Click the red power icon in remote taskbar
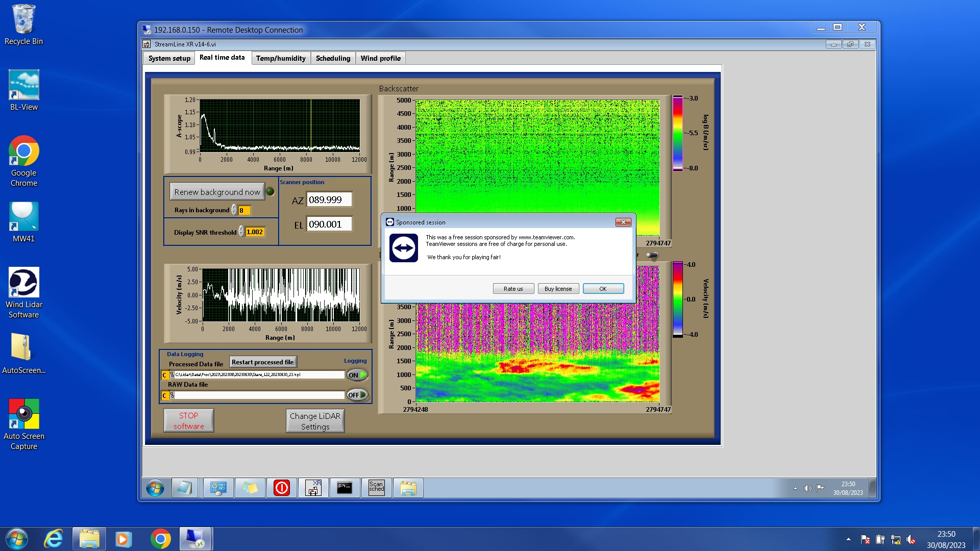980x551 pixels. [x=281, y=488]
